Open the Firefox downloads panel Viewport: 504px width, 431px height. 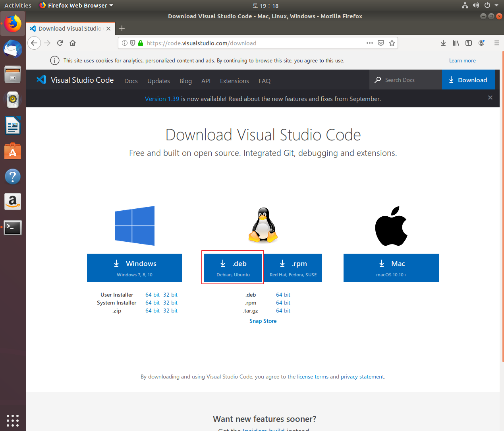[443, 43]
